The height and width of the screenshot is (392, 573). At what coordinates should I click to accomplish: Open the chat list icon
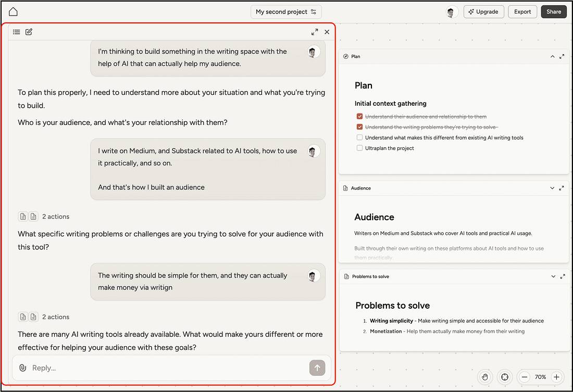pyautogui.click(x=17, y=32)
